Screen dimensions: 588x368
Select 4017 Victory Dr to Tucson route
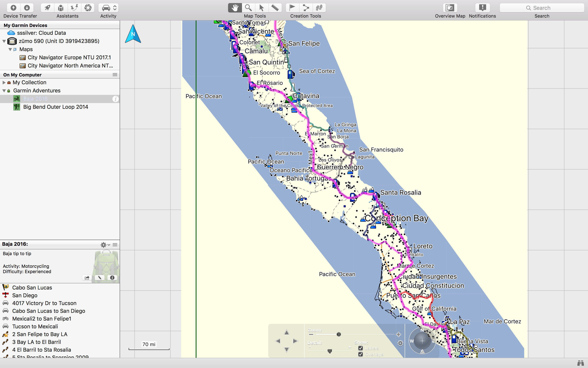(x=60, y=303)
